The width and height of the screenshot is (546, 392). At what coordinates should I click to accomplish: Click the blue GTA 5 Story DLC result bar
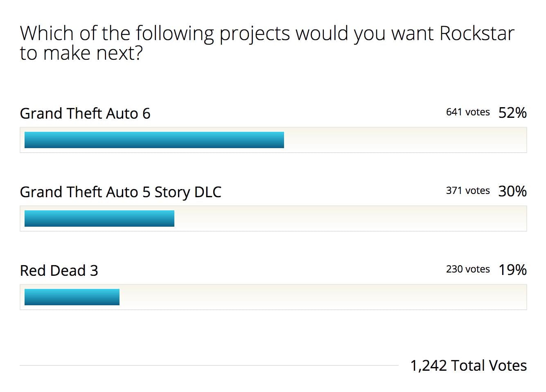click(x=99, y=219)
